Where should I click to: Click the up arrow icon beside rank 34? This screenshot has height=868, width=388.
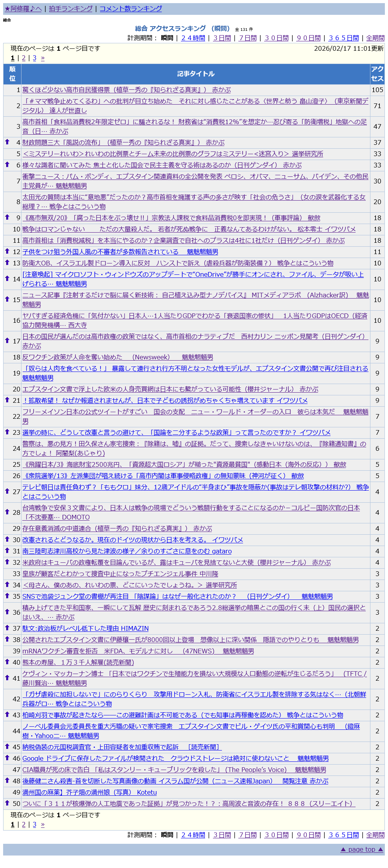[x=7, y=584]
